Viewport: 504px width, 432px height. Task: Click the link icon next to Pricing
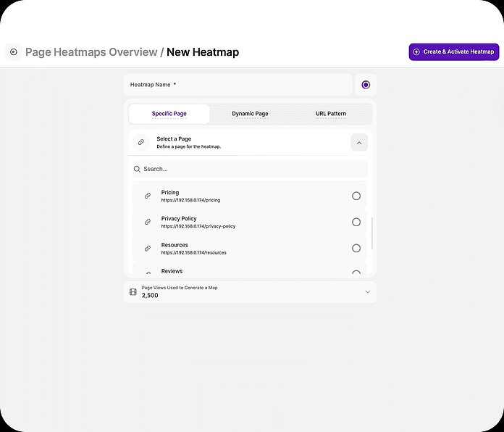[148, 196]
